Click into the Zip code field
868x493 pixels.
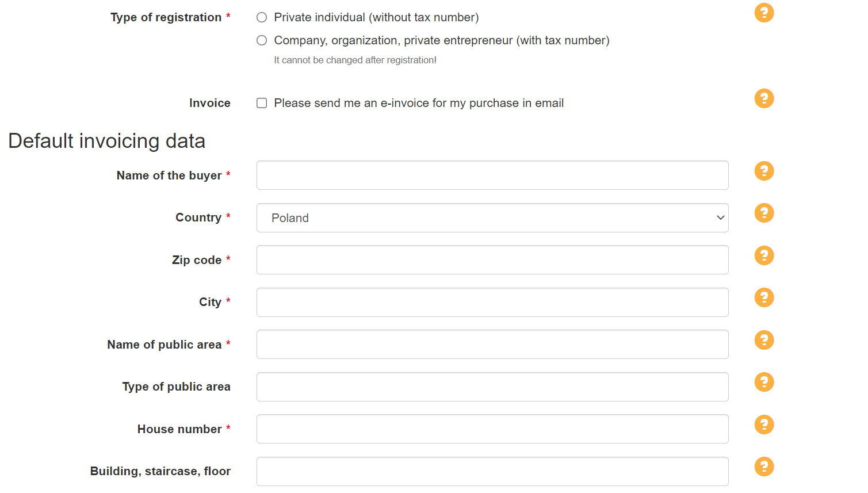click(x=492, y=260)
